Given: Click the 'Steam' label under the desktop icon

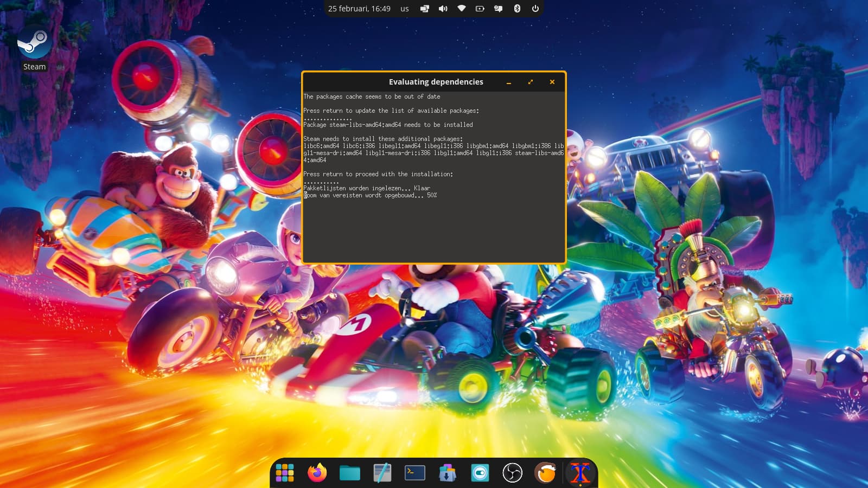Looking at the screenshot, I should [x=34, y=67].
